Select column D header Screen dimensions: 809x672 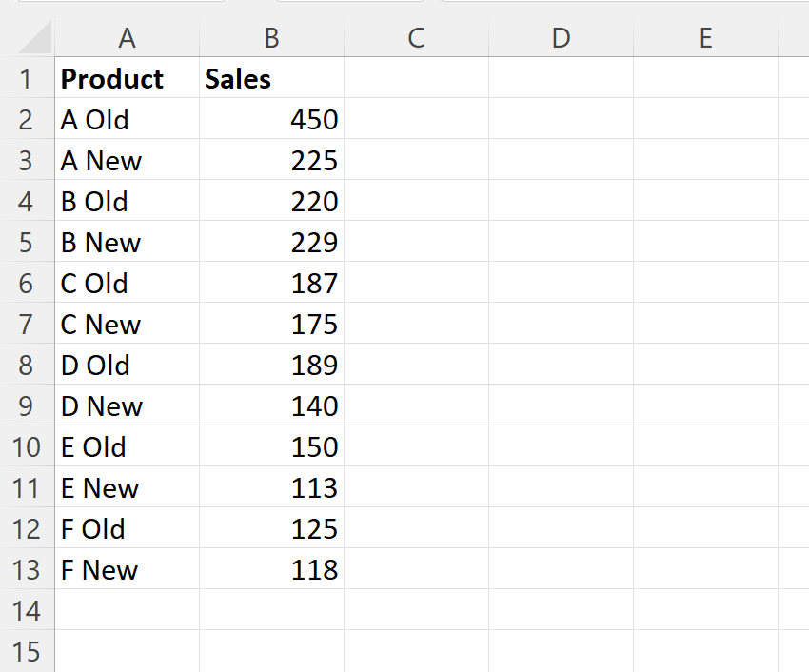coord(562,38)
